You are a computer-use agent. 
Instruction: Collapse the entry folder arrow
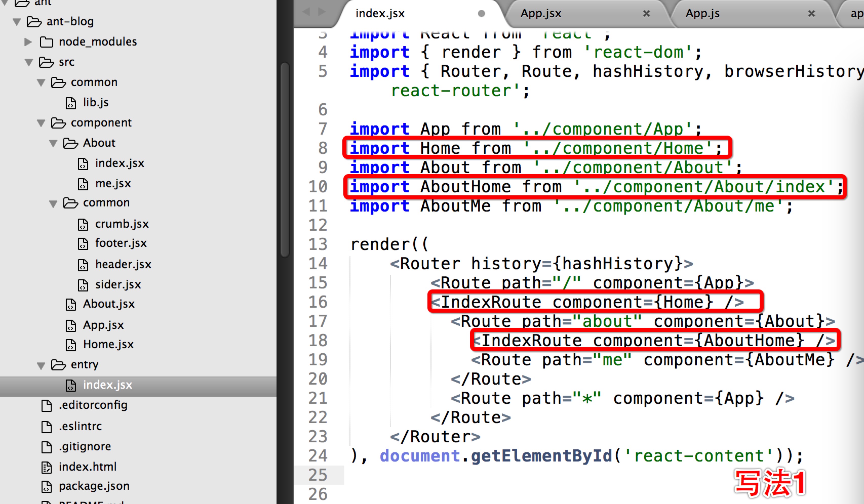pyautogui.click(x=41, y=366)
